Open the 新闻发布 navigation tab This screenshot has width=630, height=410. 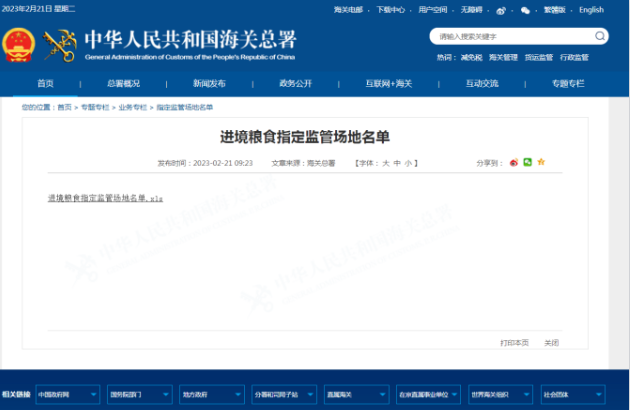[x=209, y=83]
